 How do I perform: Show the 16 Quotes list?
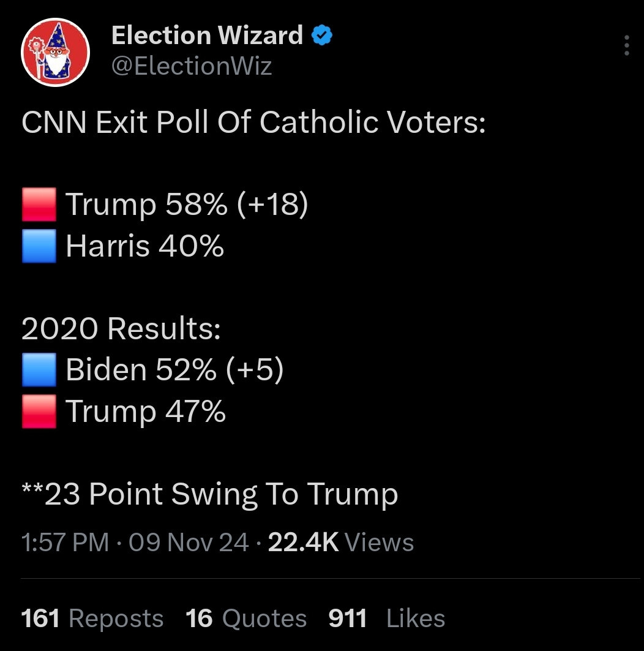[246, 618]
